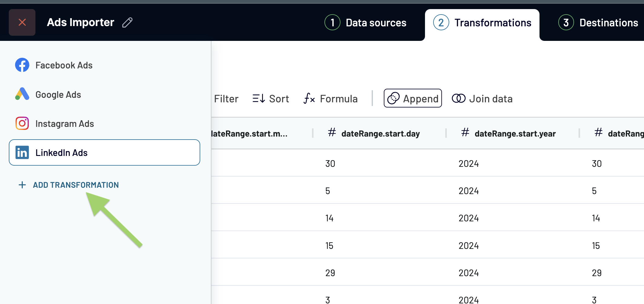Click the dateRange.start.day column header
Image resolution: width=644 pixels, height=304 pixels.
(380, 134)
